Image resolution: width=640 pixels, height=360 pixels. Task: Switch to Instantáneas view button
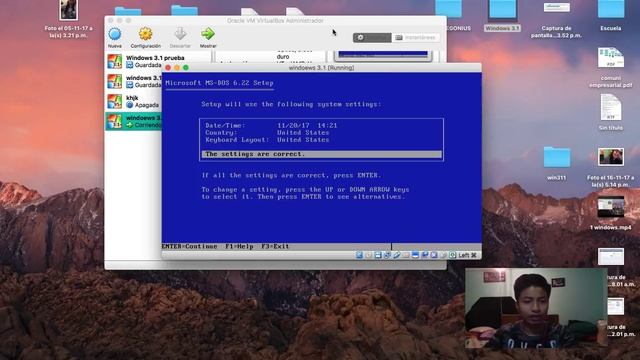[x=416, y=38]
